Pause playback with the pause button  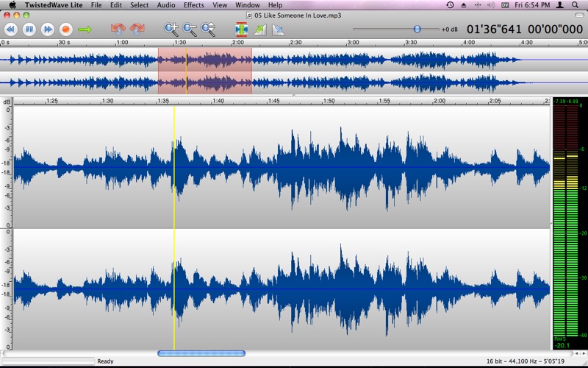(x=29, y=29)
